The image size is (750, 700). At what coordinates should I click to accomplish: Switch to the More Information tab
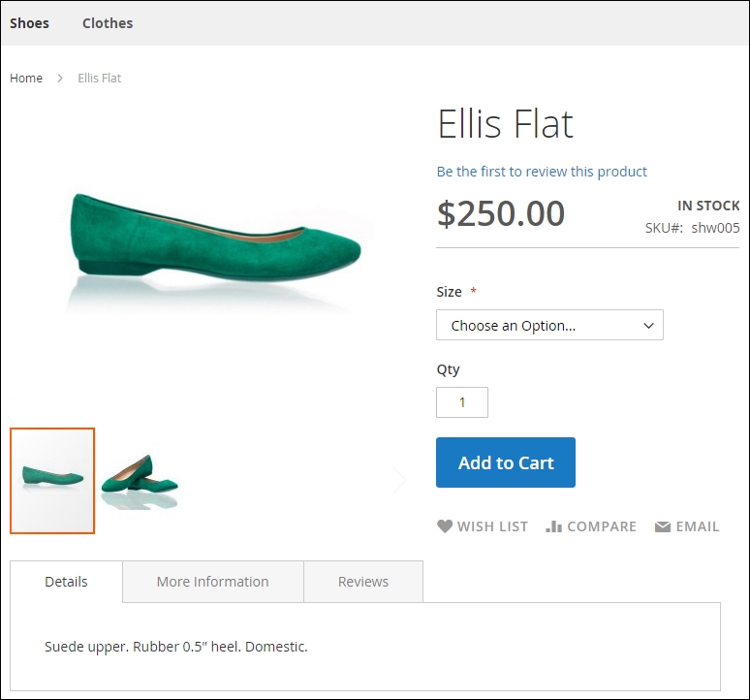coord(212,582)
